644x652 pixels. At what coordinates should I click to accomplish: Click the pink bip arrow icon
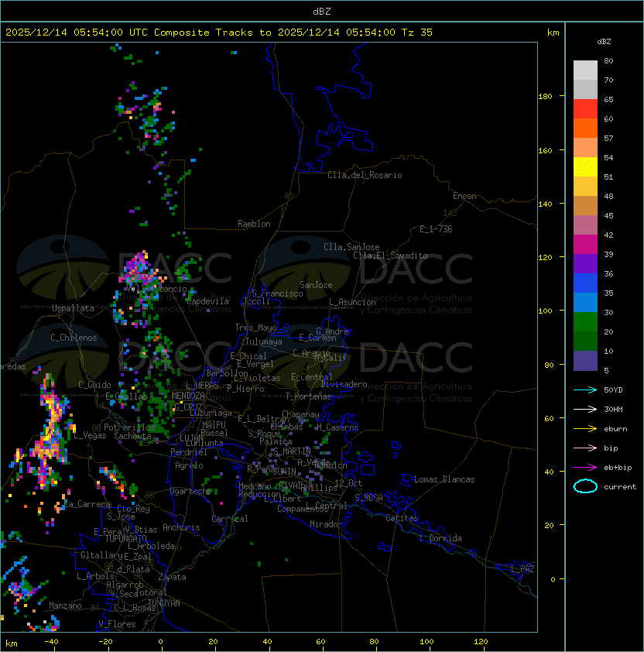pyautogui.click(x=585, y=448)
